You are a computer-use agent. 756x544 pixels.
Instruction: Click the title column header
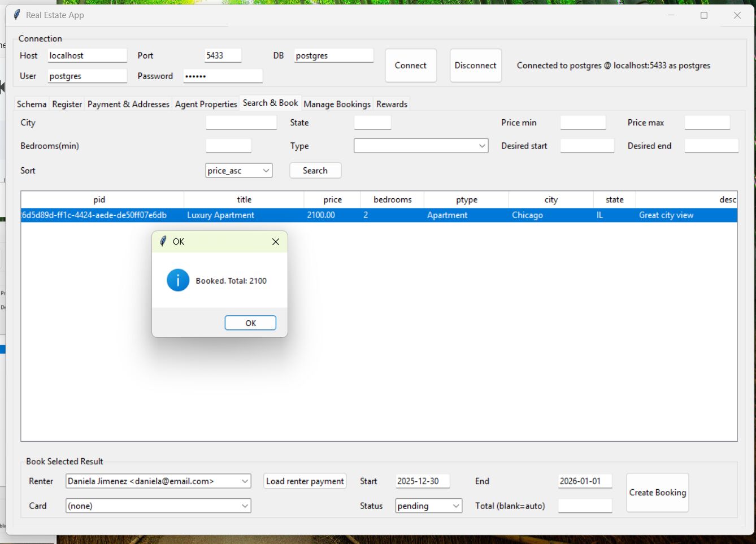244,199
